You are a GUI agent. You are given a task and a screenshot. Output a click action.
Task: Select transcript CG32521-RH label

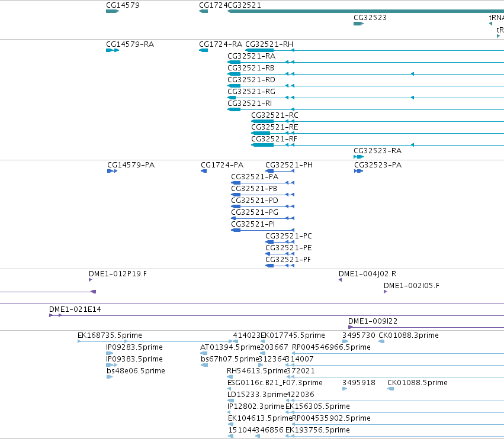tap(269, 44)
